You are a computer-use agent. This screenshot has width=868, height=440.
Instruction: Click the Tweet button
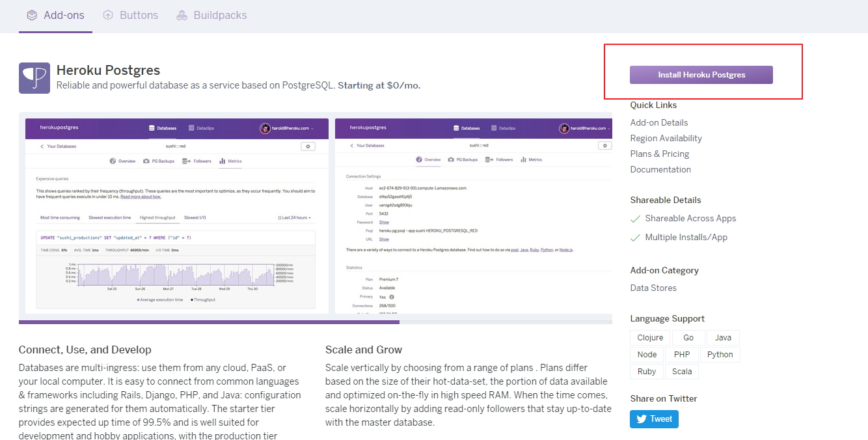(x=654, y=419)
